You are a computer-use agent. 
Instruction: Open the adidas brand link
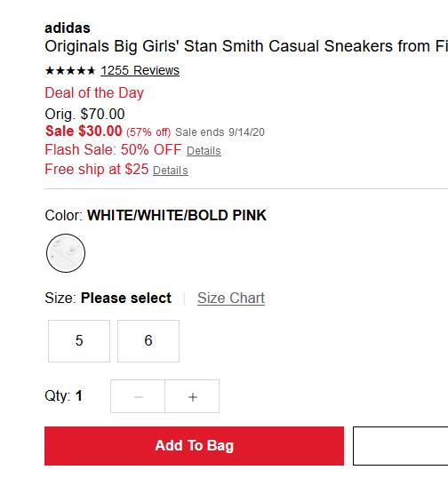[68, 28]
